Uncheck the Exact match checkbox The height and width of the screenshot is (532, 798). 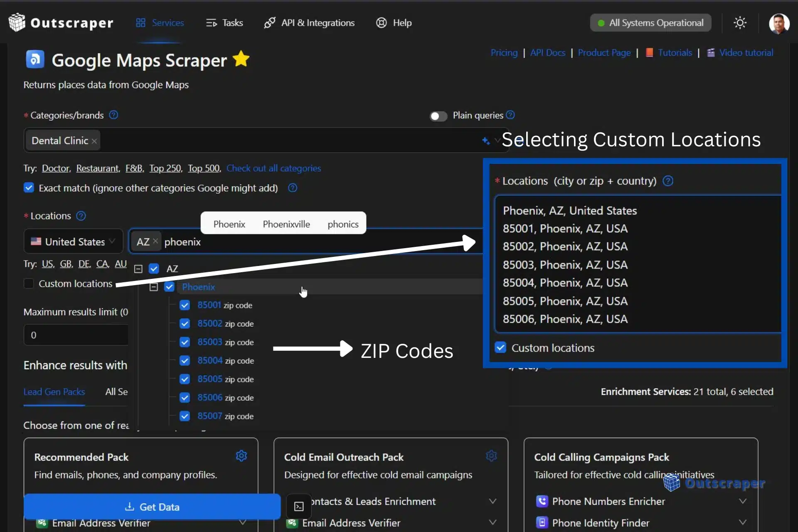[x=29, y=188]
